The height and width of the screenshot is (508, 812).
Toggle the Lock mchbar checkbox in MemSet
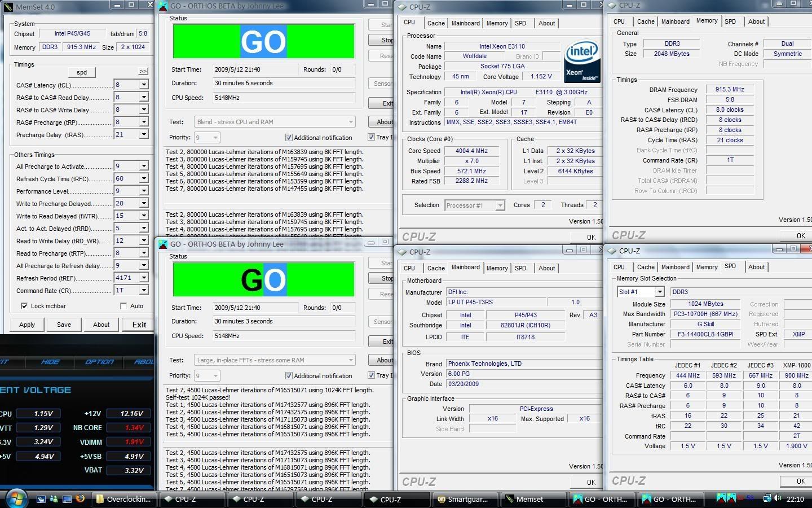(x=24, y=306)
